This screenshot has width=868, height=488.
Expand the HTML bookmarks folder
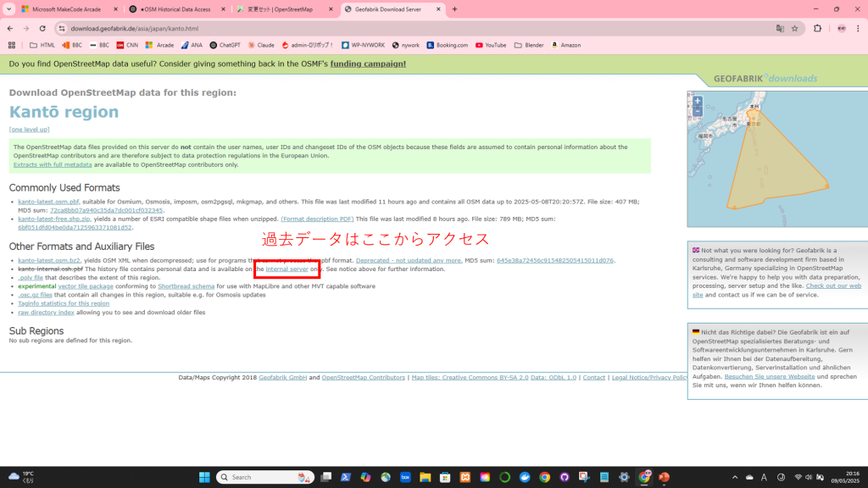coord(42,45)
